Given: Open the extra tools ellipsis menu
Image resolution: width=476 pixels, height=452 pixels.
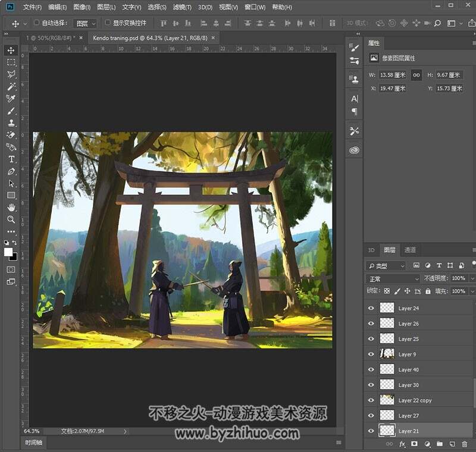Looking at the screenshot, I should coord(11,231).
